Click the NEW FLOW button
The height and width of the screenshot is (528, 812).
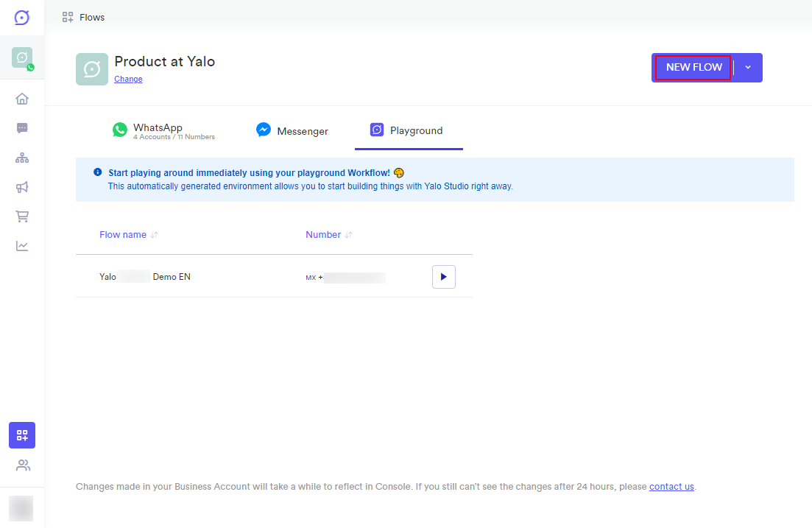(693, 67)
